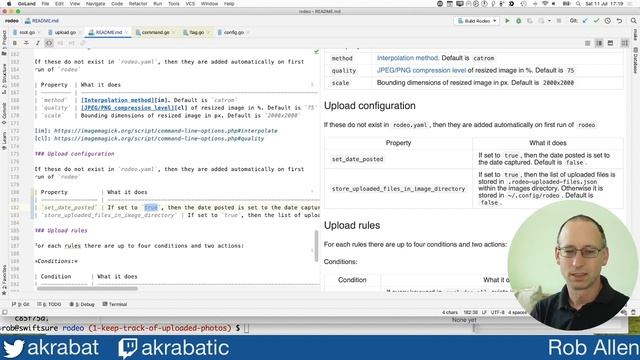The image size is (640, 360).
Task: Click JPEG/PNG compression level link in preview
Action: [421, 70]
